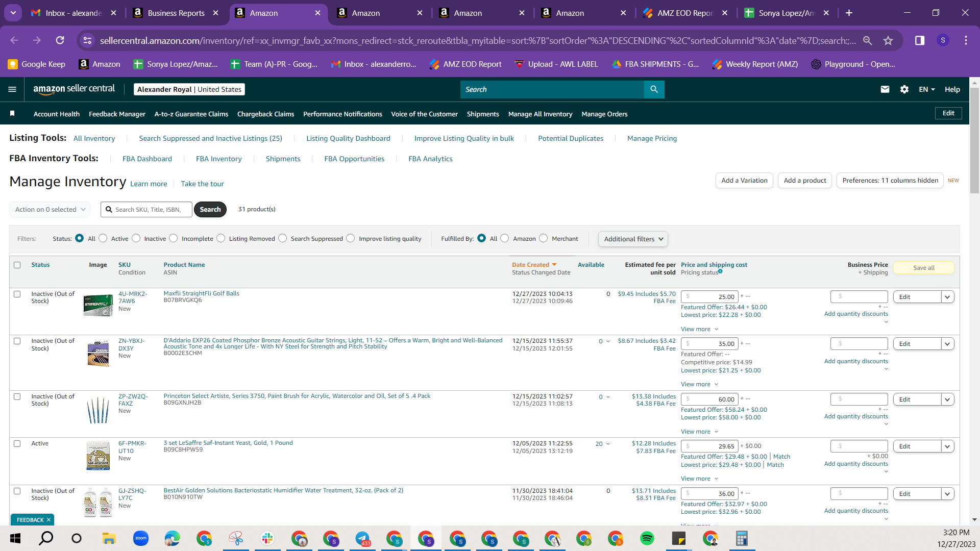Click the LeSaffre Yeast product thumbnail
The height and width of the screenshot is (551, 980).
(98, 455)
